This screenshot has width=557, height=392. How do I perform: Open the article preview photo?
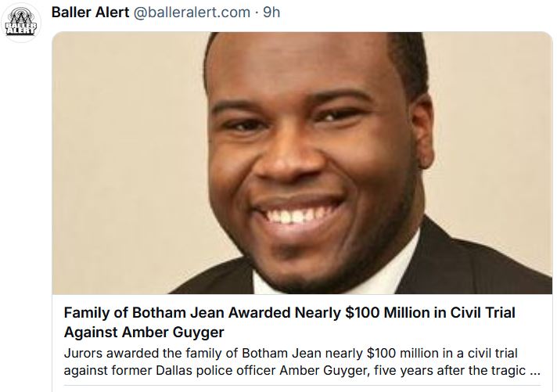[302, 163]
